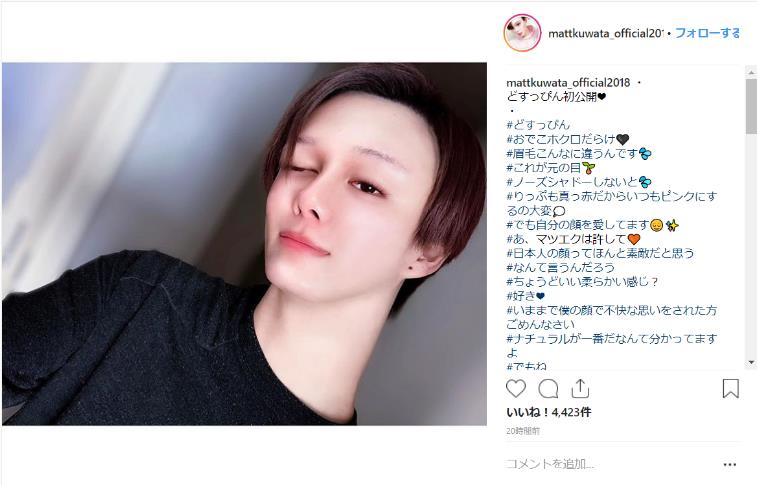Click the caption scrollbar up arrow
This screenshot has width=757, height=485.
point(751,73)
